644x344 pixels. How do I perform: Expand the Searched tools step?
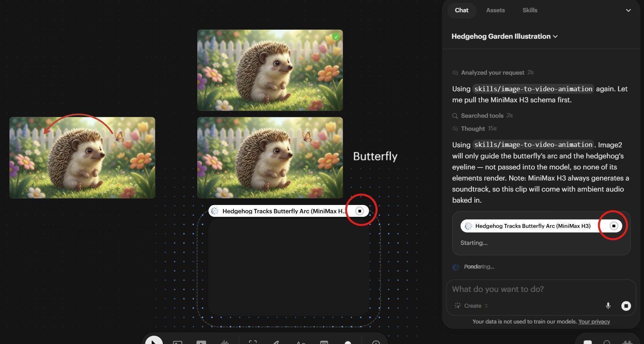coord(483,116)
